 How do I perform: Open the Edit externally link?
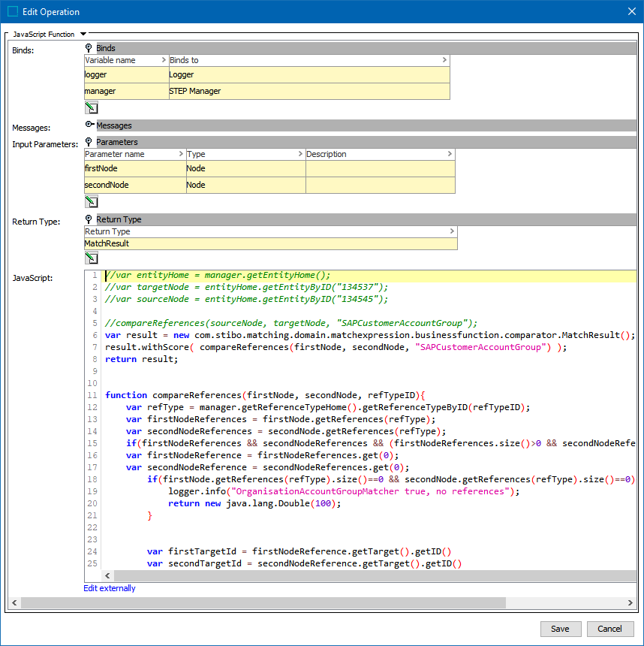coord(110,588)
